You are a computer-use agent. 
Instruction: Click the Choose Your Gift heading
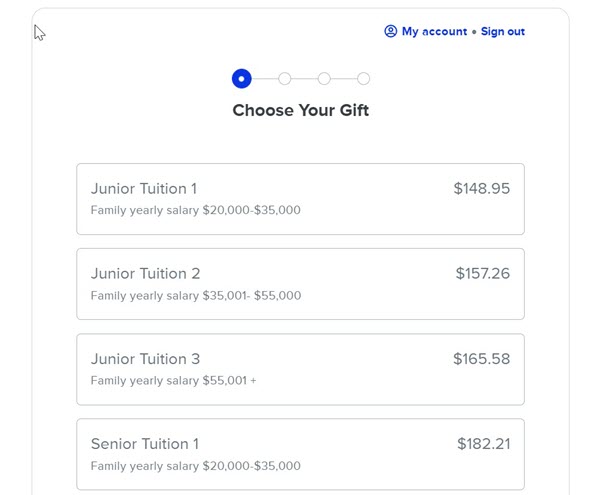pyautogui.click(x=300, y=110)
